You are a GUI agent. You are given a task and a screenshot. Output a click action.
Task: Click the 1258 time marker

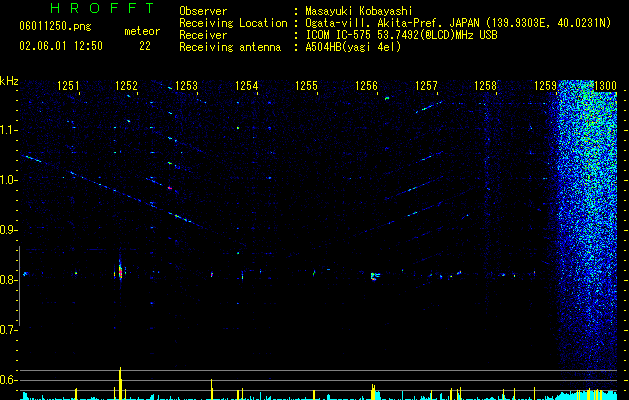click(485, 86)
